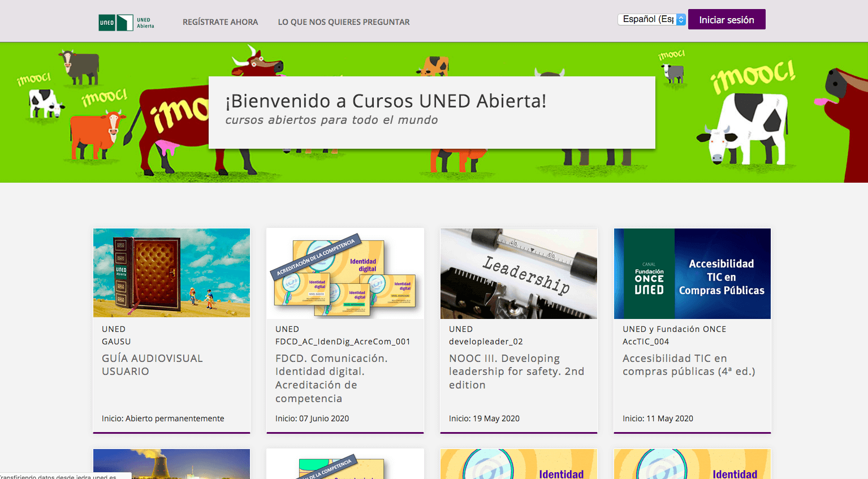Viewport: 868px width, 479px height.
Task: Expand the Español language dropdown
Action: (651, 19)
